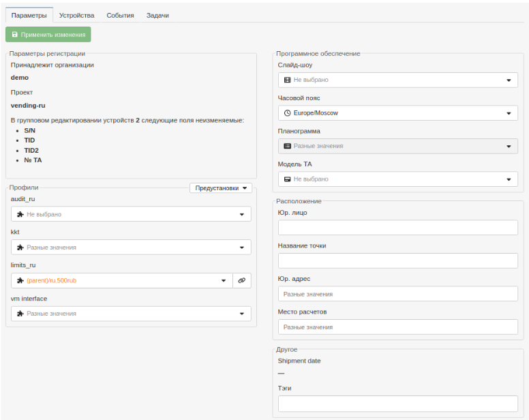
Task: Open the Модель ТА dropdown
Action: tap(397, 179)
